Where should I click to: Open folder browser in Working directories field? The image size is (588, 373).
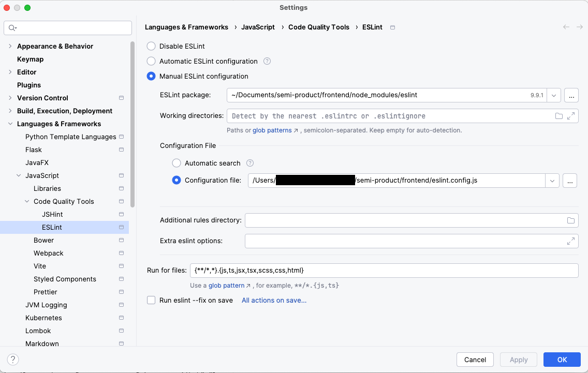558,116
